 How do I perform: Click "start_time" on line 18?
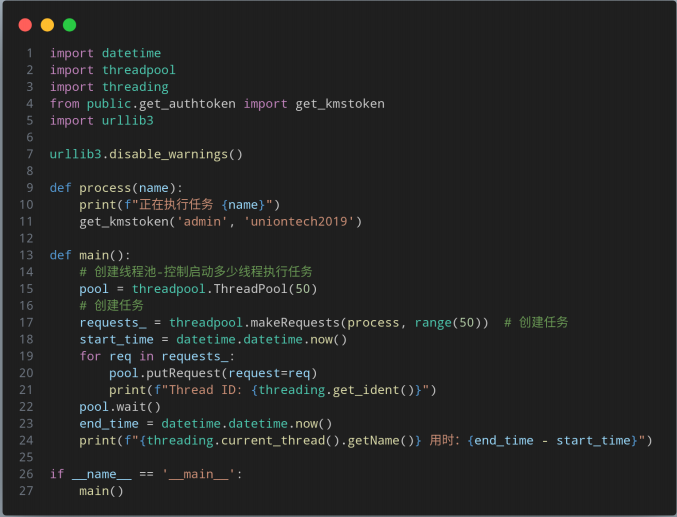pyautogui.click(x=117, y=339)
